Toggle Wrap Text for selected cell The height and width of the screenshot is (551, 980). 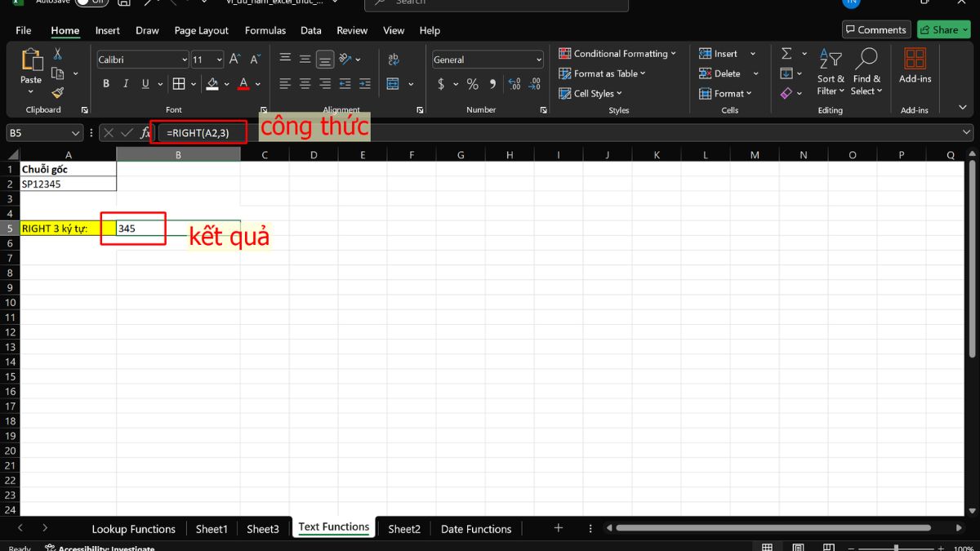(394, 60)
